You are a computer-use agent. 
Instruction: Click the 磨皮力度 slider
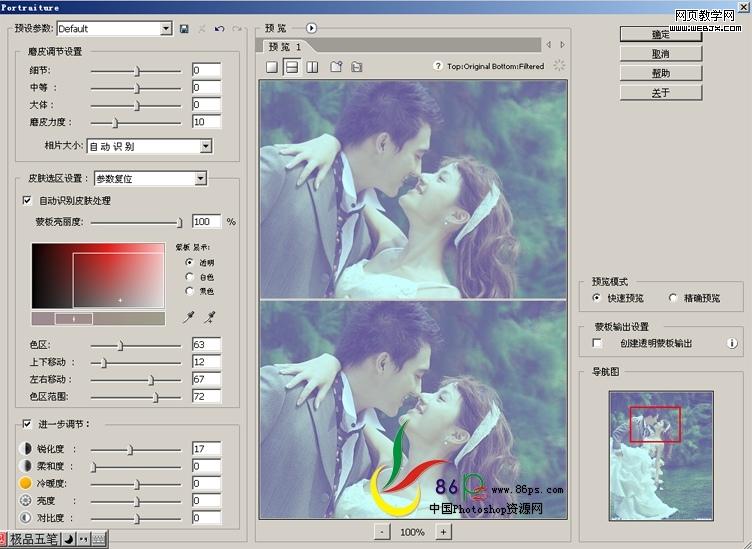tap(136, 123)
